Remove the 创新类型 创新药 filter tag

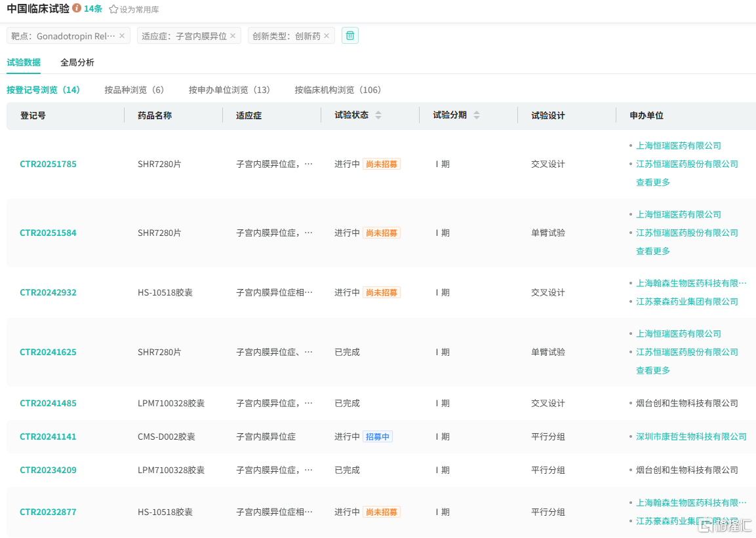click(x=327, y=35)
